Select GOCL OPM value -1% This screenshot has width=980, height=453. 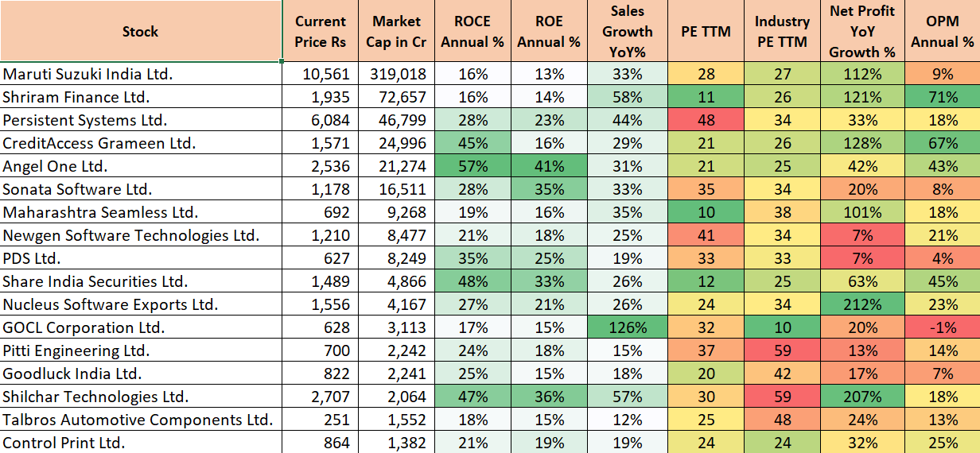pos(943,328)
